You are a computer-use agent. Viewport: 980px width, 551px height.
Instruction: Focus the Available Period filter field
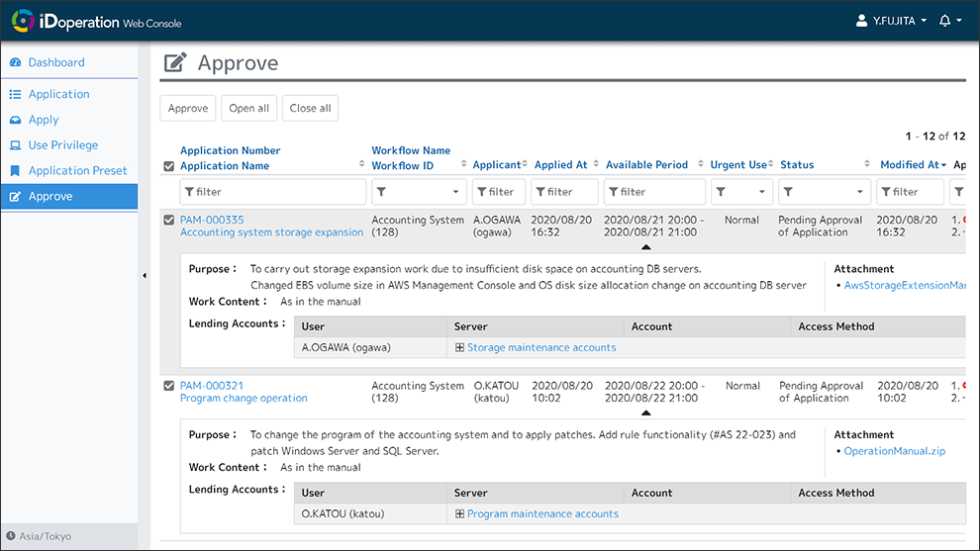(654, 192)
